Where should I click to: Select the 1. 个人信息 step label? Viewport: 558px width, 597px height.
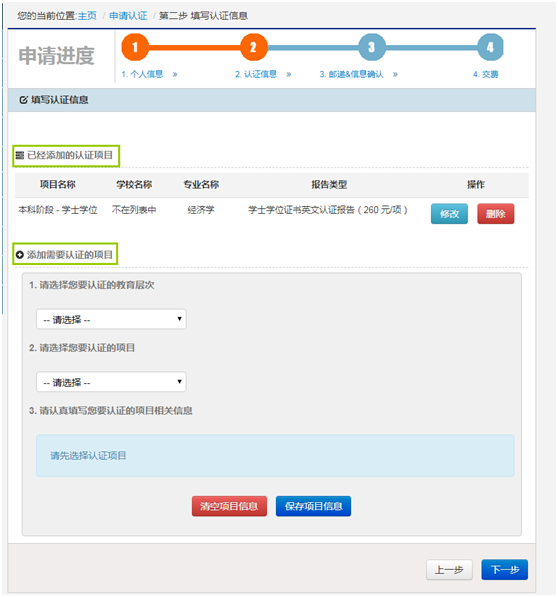click(x=142, y=74)
